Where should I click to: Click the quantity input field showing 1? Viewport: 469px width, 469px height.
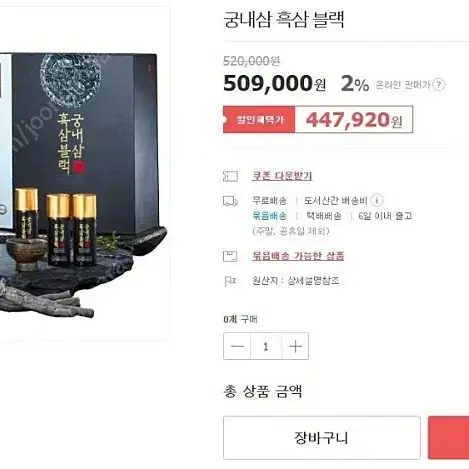pyautogui.click(x=266, y=346)
